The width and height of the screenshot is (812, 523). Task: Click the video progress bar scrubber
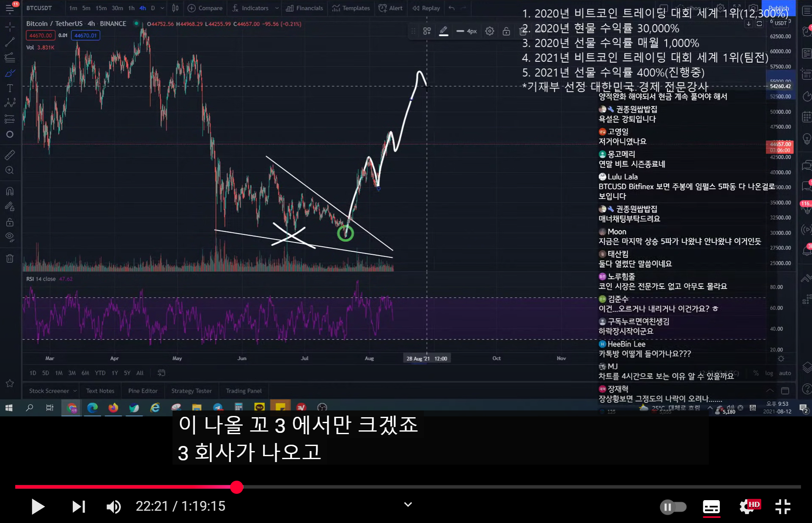(x=237, y=487)
